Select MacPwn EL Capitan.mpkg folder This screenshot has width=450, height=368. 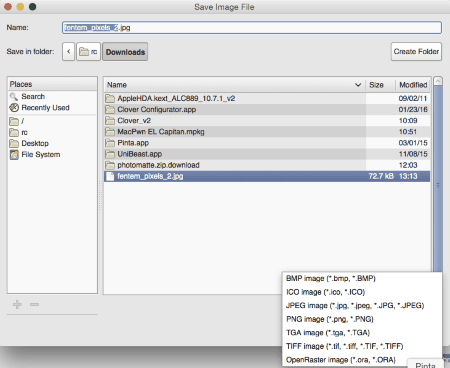point(267,132)
